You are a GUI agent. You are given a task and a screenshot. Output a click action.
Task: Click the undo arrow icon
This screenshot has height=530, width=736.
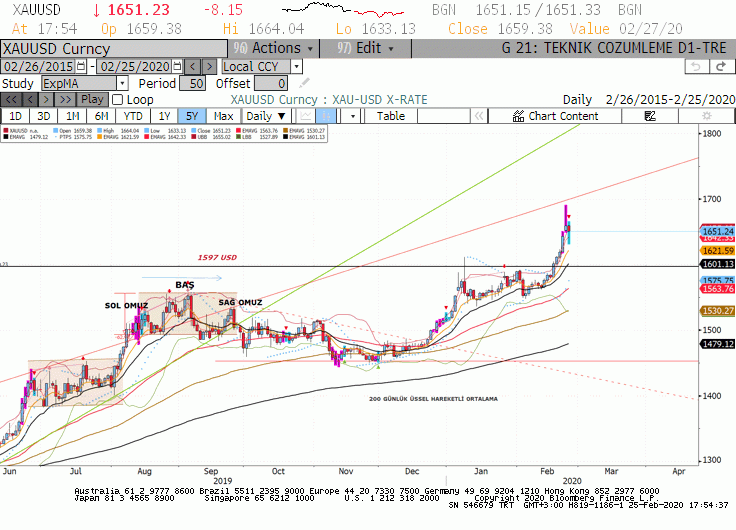pos(696,67)
